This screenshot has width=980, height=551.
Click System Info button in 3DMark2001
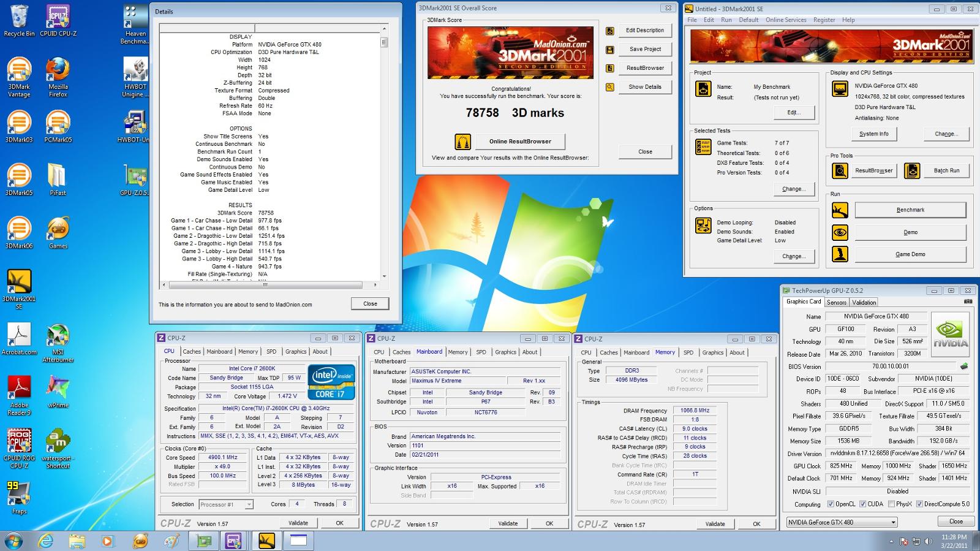click(873, 134)
